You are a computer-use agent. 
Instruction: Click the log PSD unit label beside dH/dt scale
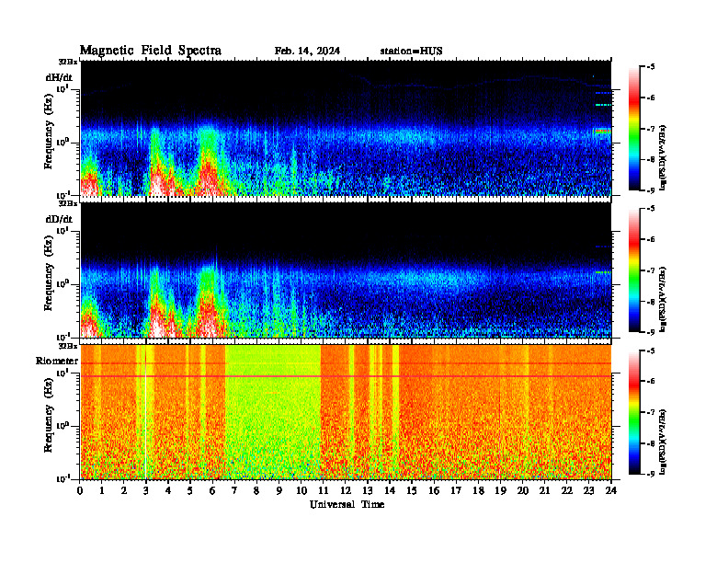click(663, 157)
